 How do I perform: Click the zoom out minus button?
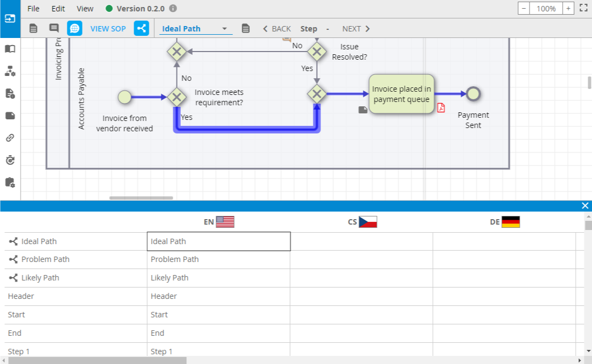pos(524,9)
